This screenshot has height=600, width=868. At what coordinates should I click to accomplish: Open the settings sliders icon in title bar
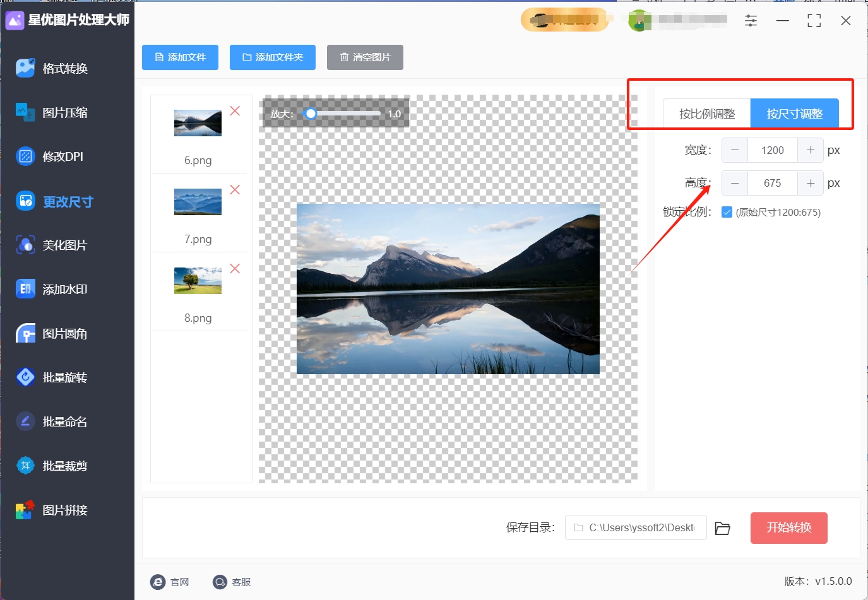(x=751, y=21)
